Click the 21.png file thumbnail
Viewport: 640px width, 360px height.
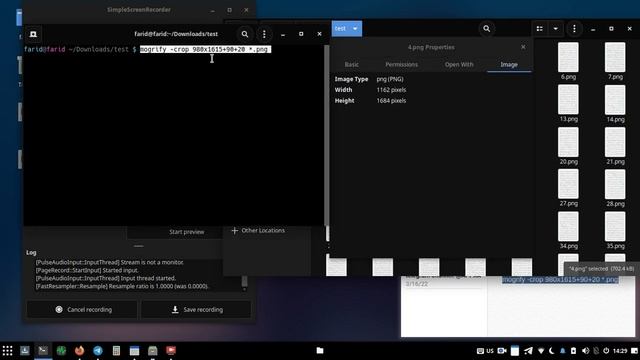click(615, 142)
